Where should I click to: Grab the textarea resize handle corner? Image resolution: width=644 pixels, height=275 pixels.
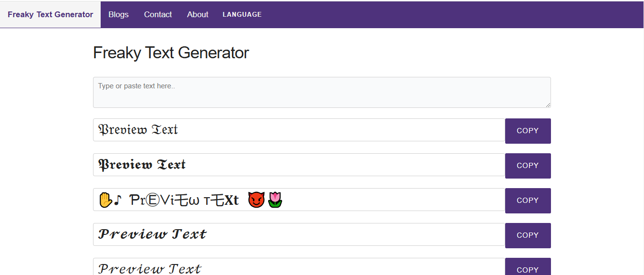548,105
